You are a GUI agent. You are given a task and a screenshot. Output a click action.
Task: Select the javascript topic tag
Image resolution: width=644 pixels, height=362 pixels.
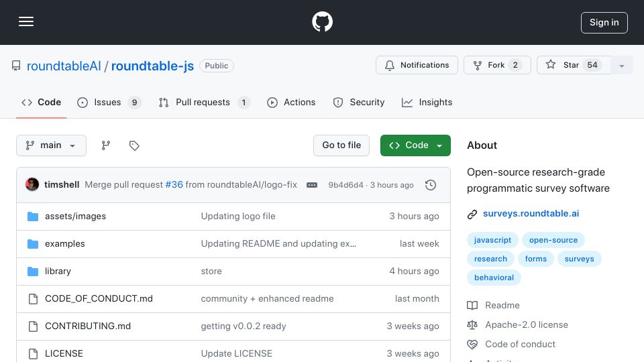pos(492,240)
